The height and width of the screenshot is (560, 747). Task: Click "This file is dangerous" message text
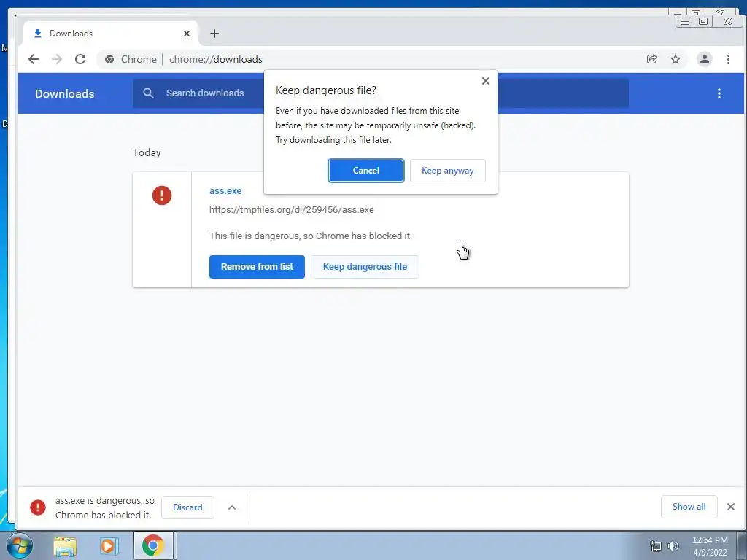(311, 236)
